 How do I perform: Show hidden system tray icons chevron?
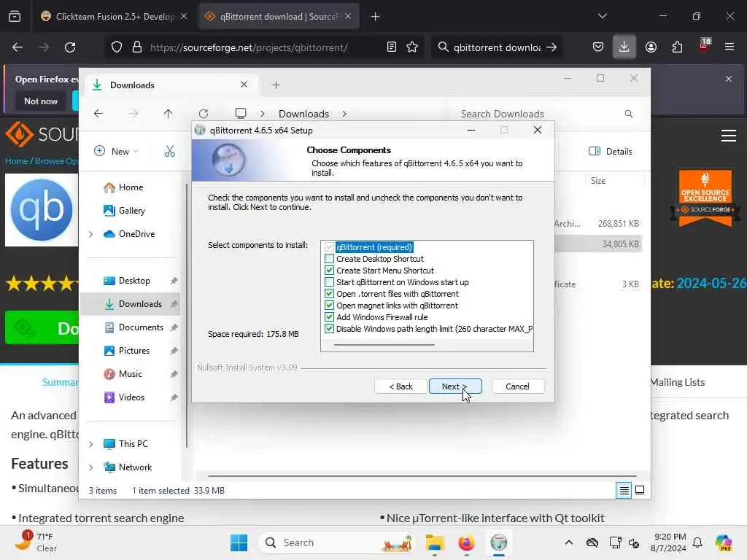point(569,542)
